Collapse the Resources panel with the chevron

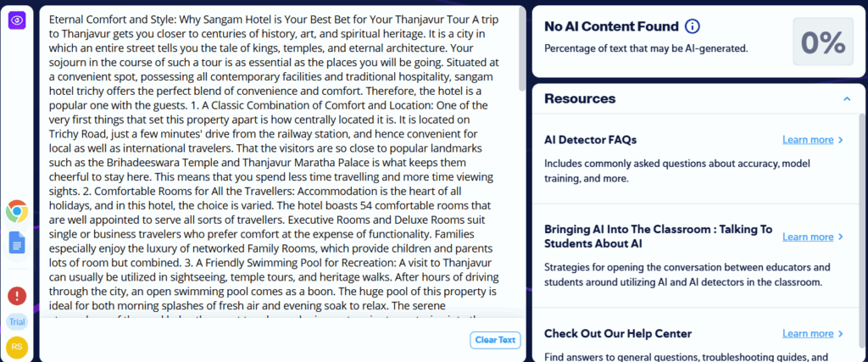click(846, 99)
